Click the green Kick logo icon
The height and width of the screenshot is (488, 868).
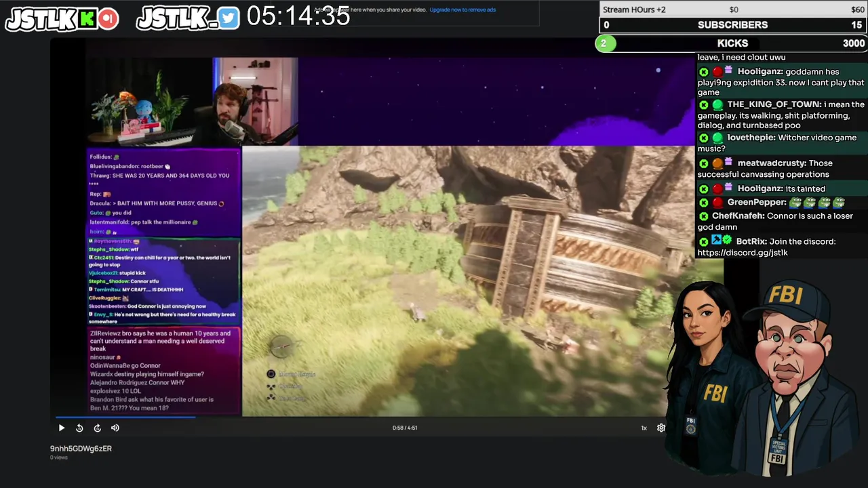click(x=87, y=19)
